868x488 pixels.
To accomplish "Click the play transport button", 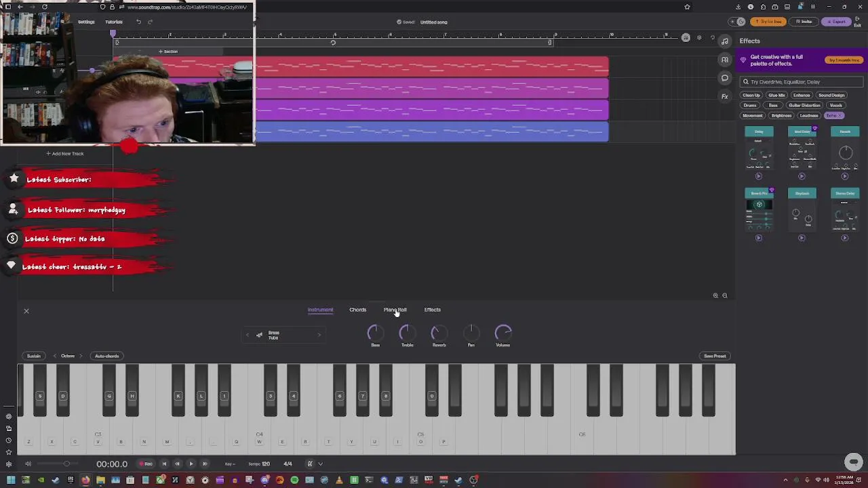I will point(191,464).
